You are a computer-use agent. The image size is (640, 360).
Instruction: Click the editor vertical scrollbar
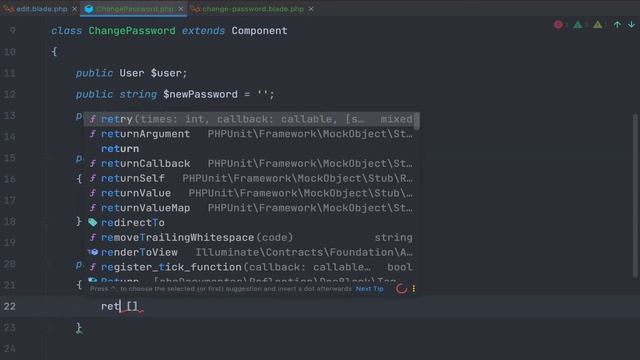coord(635,196)
